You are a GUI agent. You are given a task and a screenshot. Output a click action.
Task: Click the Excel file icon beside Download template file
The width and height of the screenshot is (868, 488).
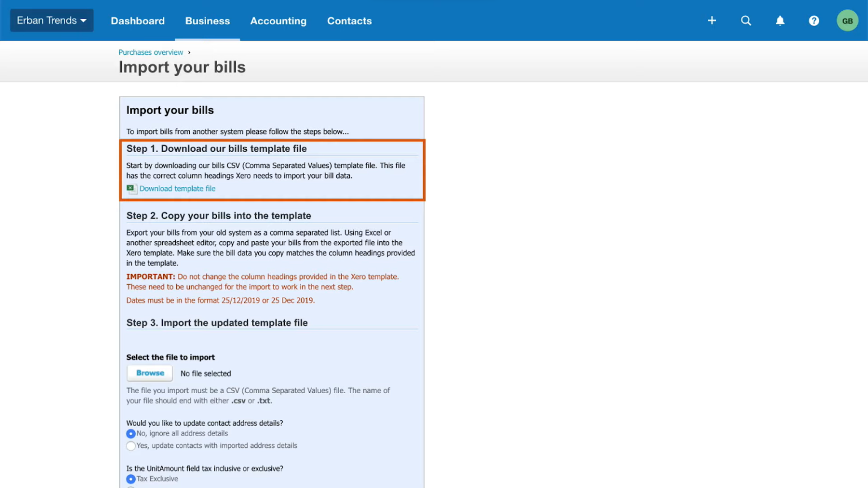click(x=131, y=189)
